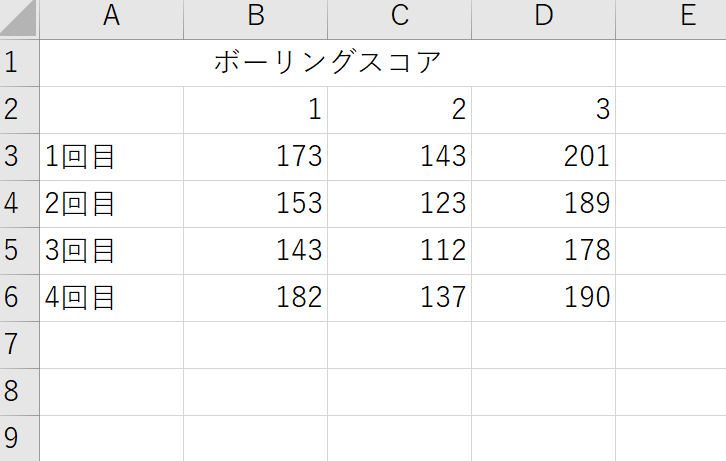Select the cell containing 4回目
Screen dimensions: 726x461
112,298
